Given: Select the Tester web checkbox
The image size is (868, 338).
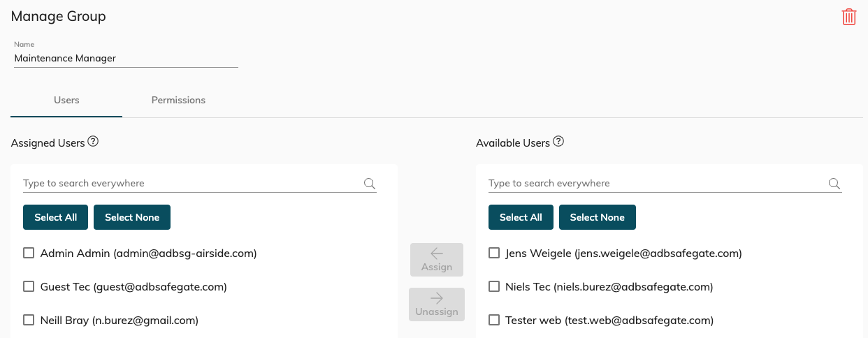Looking at the screenshot, I should (494, 320).
